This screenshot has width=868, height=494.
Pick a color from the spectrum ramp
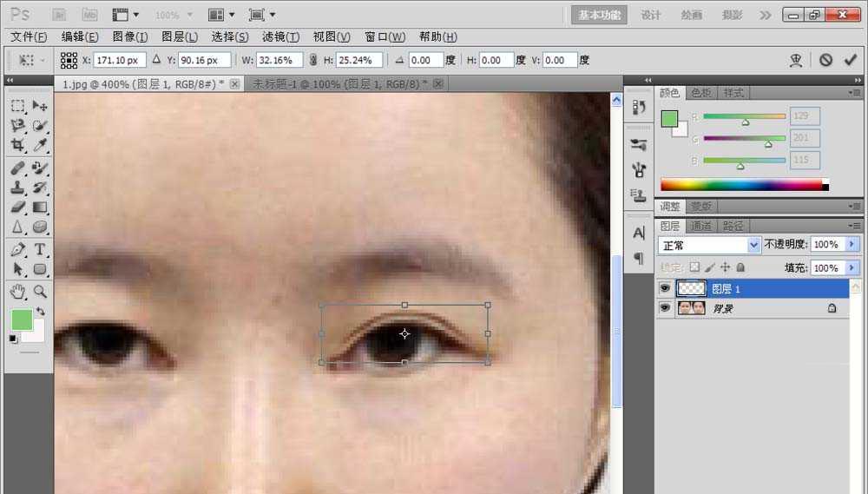point(744,185)
